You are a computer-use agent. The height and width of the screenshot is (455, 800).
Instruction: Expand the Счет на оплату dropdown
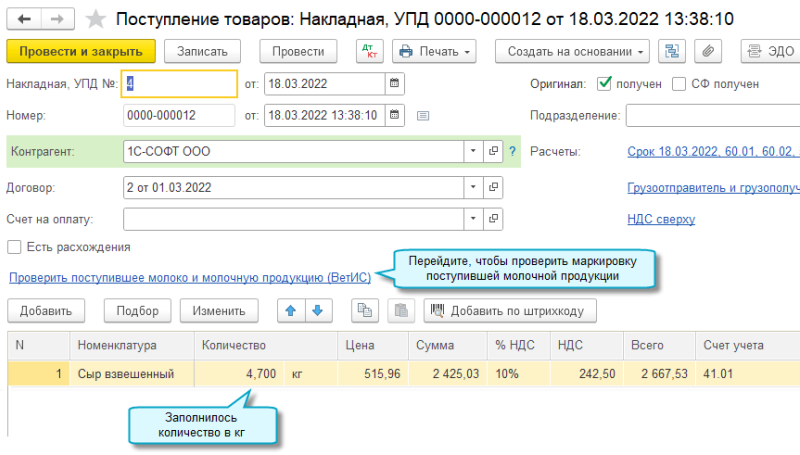click(473, 219)
